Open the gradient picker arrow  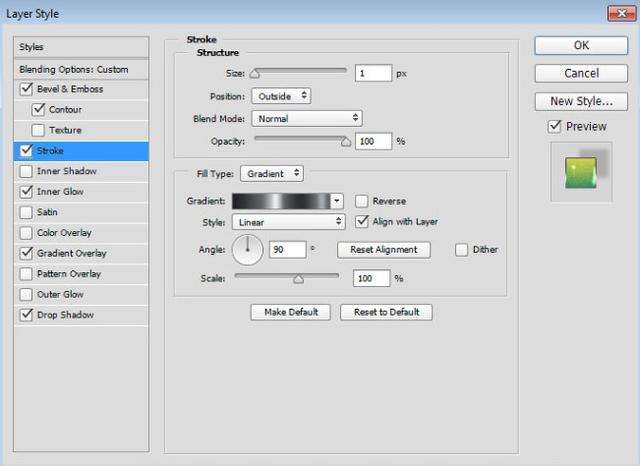[x=337, y=201]
